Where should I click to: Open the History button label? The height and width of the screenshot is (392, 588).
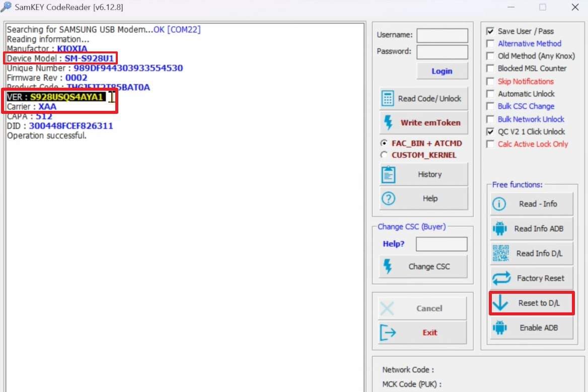430,174
